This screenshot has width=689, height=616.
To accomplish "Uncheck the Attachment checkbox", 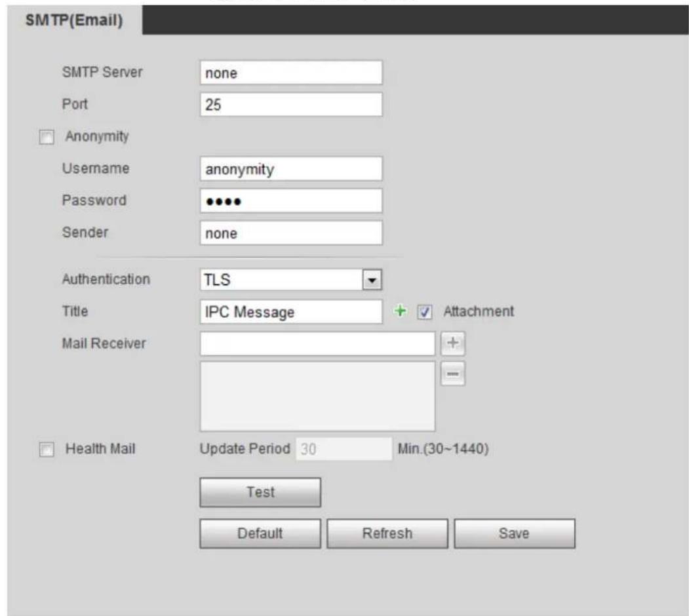I will 424,312.
